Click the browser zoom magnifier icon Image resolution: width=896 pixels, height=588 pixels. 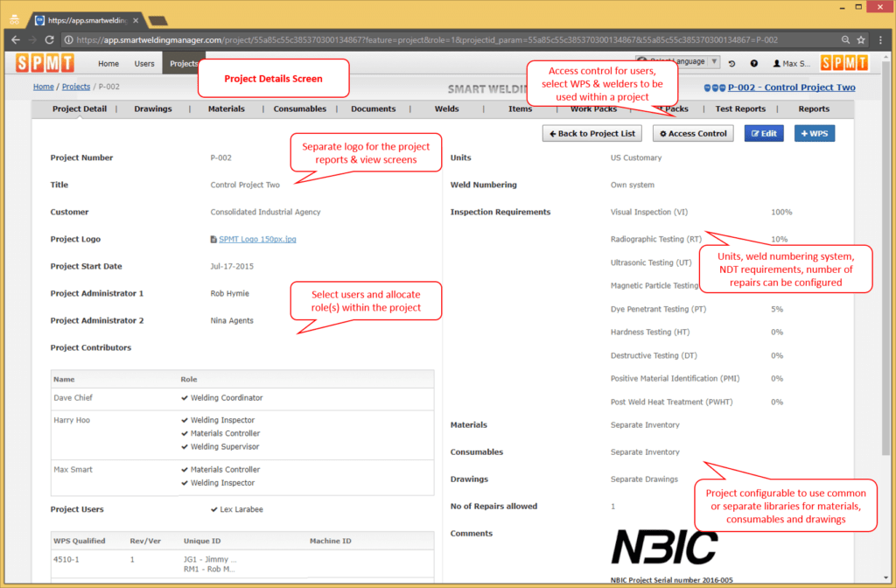click(x=845, y=40)
